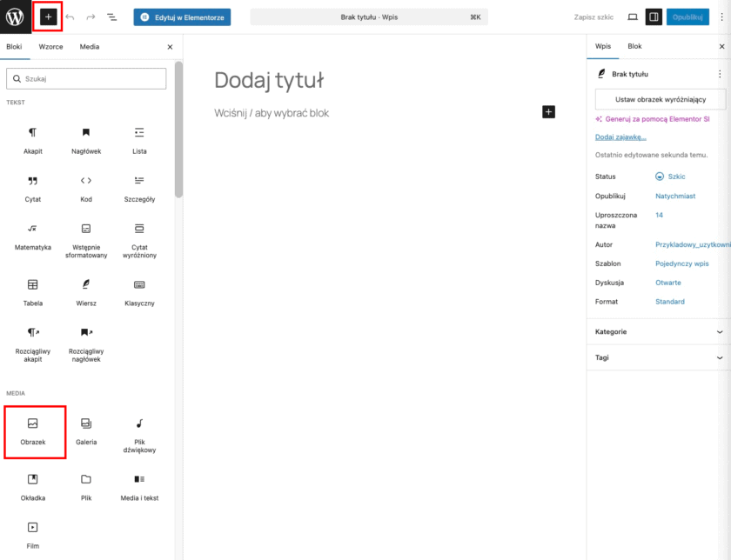Expand the Kategorie section
Image resolution: width=731 pixels, height=560 pixels.
(657, 331)
